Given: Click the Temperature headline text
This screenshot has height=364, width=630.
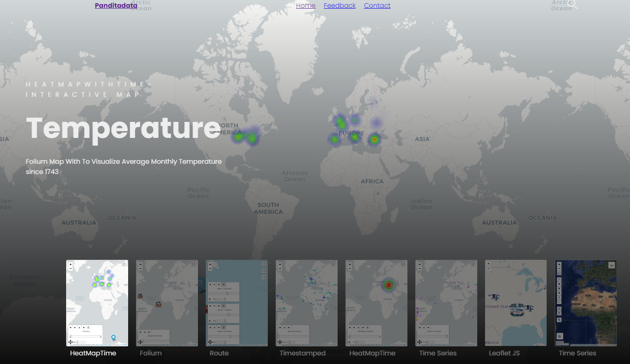Looking at the screenshot, I should tap(124, 128).
